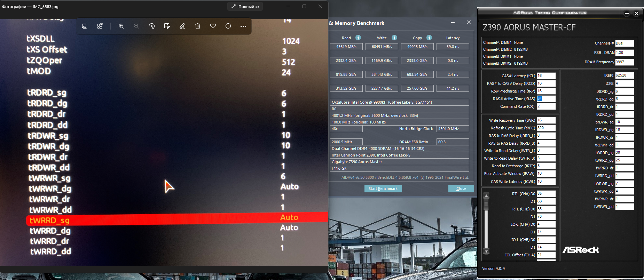Click the 49925 MB/s Copy result
The width and height of the screenshot is (644, 280).
click(x=417, y=47)
